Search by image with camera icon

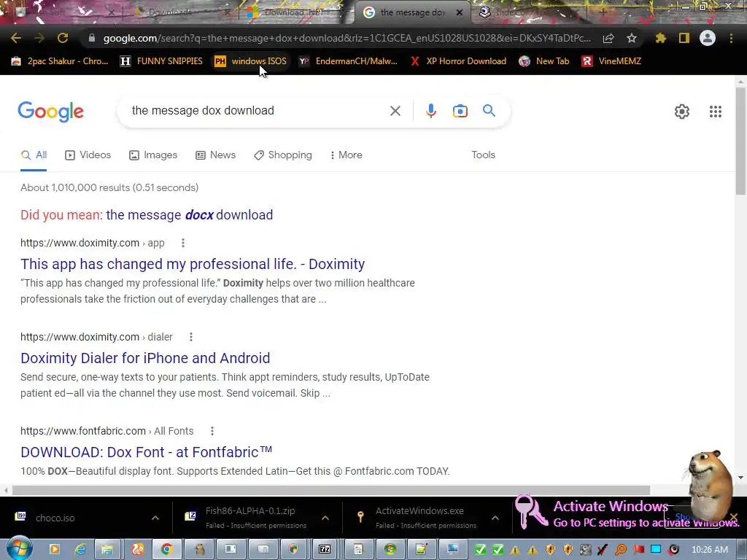tap(460, 111)
